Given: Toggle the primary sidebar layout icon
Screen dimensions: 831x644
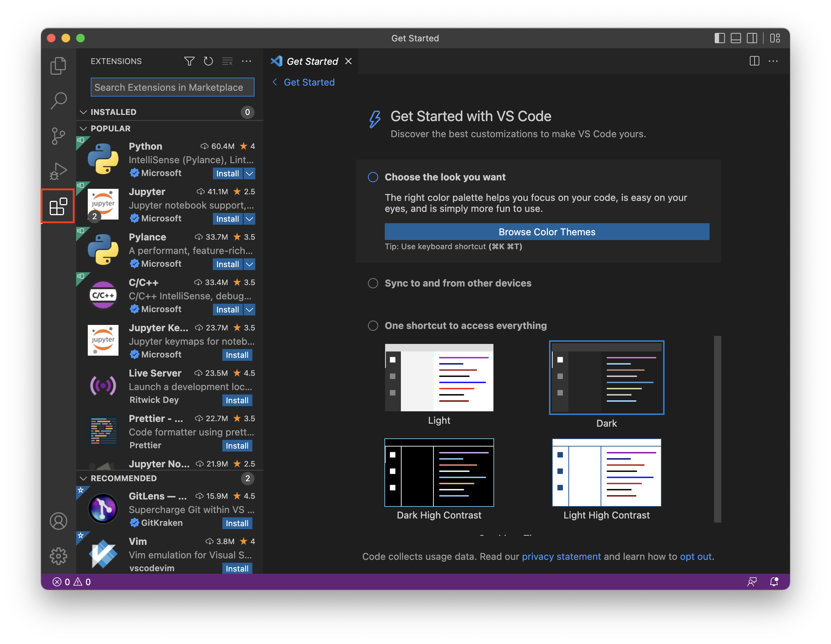Looking at the screenshot, I should click(719, 38).
